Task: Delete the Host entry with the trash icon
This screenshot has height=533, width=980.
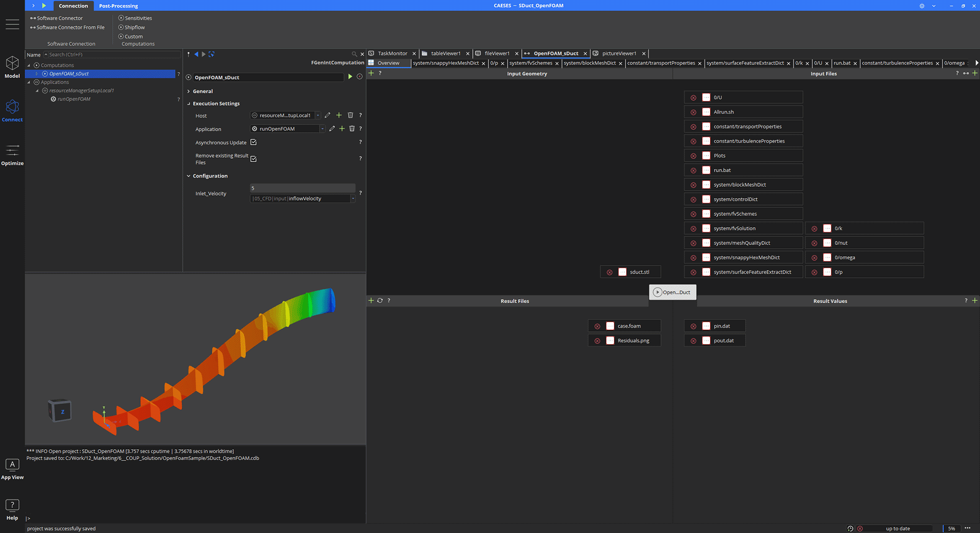Action: 350,115
